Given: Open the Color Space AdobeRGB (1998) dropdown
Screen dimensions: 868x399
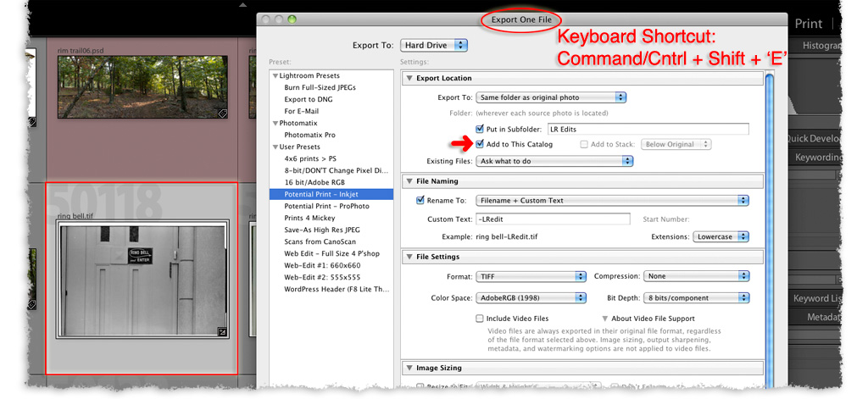Looking at the screenshot, I should (531, 297).
